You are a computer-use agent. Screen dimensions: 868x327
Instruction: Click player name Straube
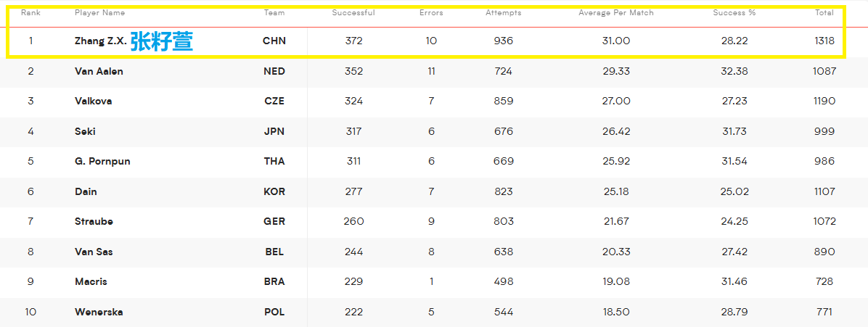tap(93, 222)
